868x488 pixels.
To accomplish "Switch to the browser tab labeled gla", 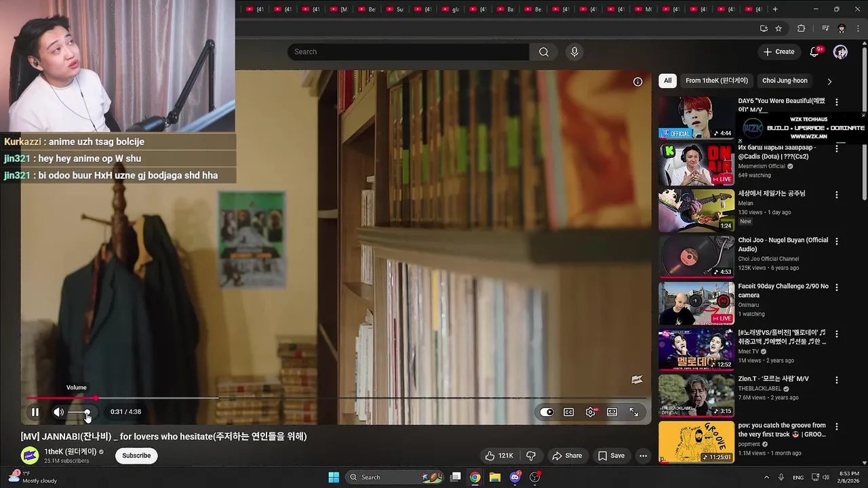I will pos(452,9).
